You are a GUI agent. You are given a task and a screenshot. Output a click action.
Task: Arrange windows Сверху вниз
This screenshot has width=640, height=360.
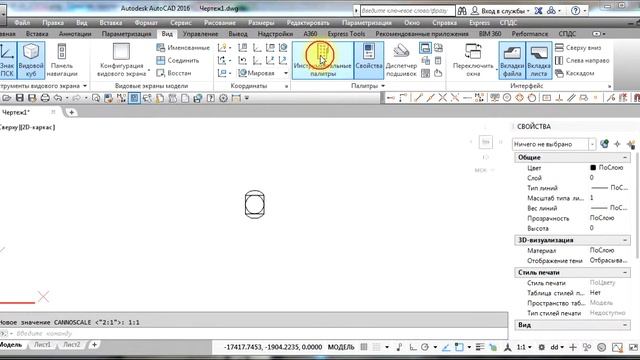578,48
